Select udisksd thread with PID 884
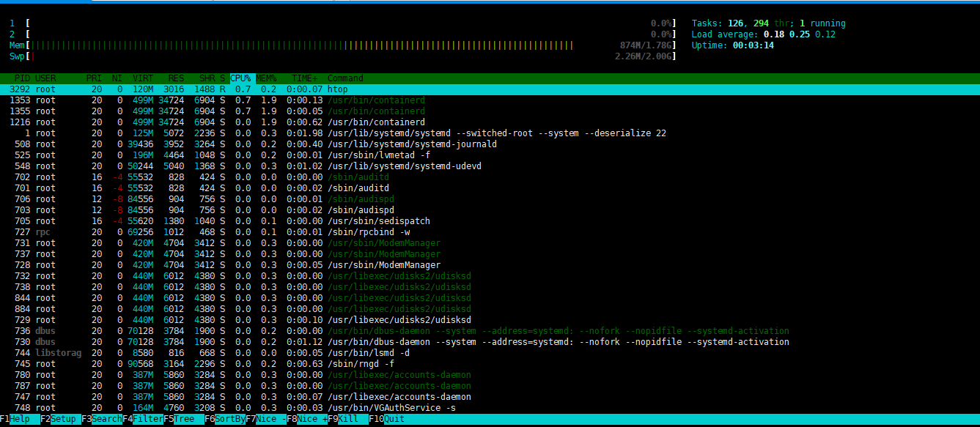 click(x=490, y=309)
